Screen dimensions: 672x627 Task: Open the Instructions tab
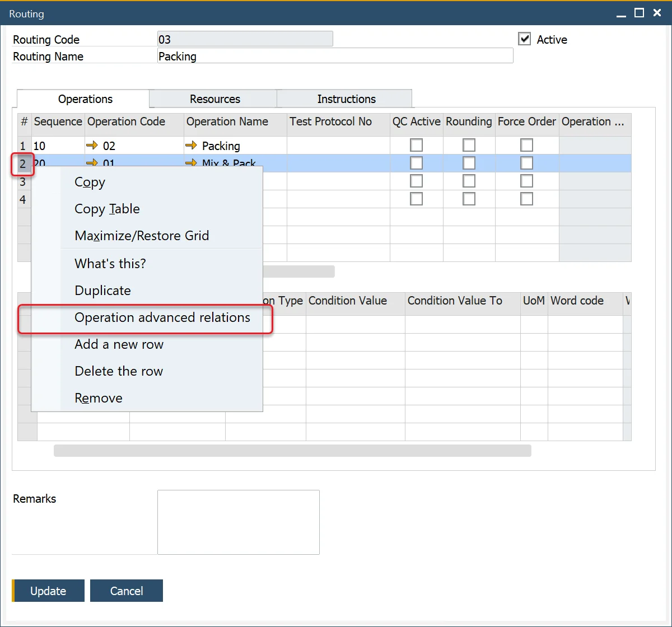pos(346,99)
